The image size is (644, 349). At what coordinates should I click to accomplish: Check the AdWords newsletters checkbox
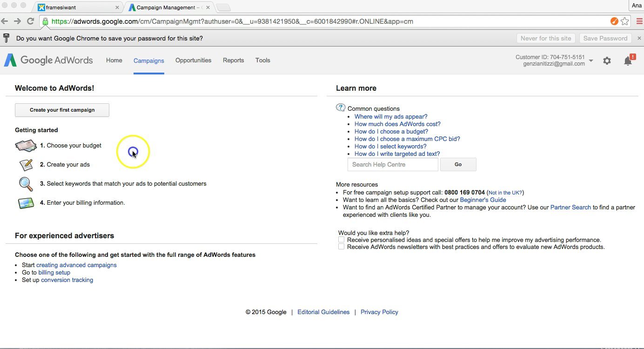point(341,246)
